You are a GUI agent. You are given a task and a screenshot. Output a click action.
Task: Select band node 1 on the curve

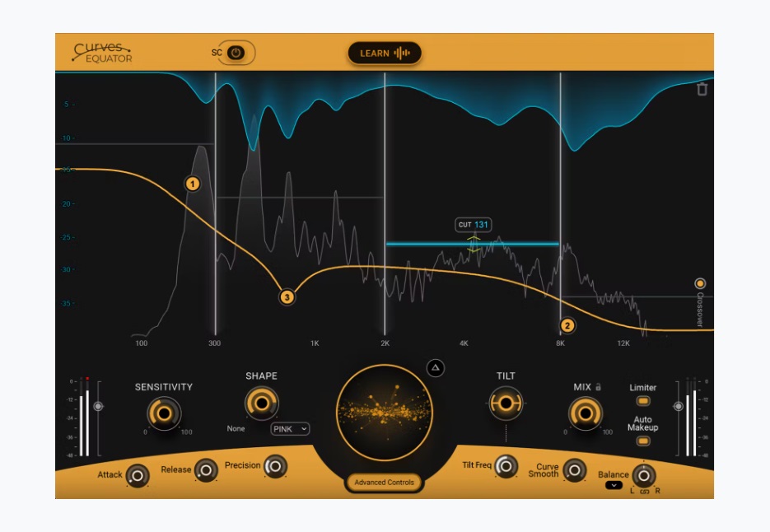click(193, 184)
